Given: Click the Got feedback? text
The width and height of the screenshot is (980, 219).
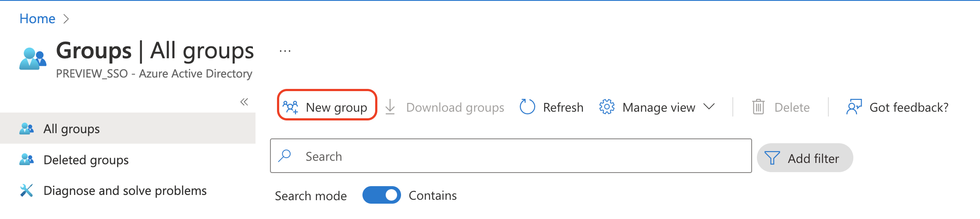Looking at the screenshot, I should 909,107.
